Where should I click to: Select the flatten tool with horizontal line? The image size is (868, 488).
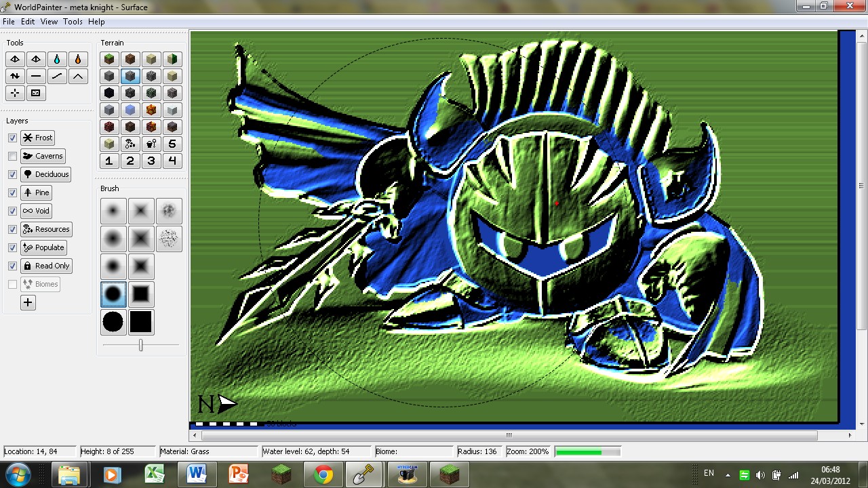coord(36,76)
